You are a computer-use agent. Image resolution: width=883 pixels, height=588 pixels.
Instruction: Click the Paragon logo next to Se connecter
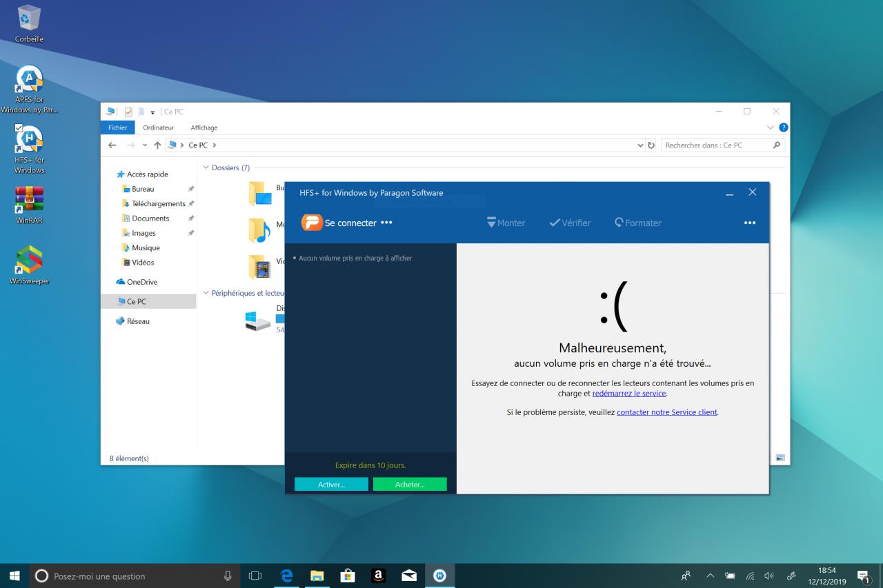pos(312,223)
